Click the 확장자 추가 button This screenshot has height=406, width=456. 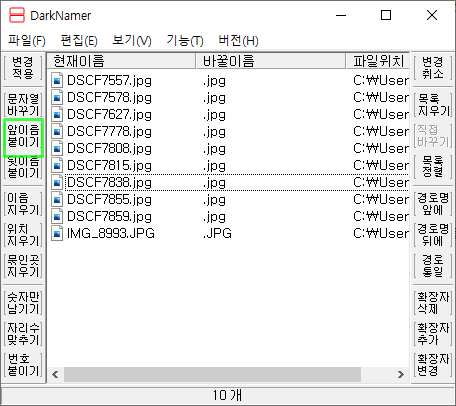(x=433, y=334)
